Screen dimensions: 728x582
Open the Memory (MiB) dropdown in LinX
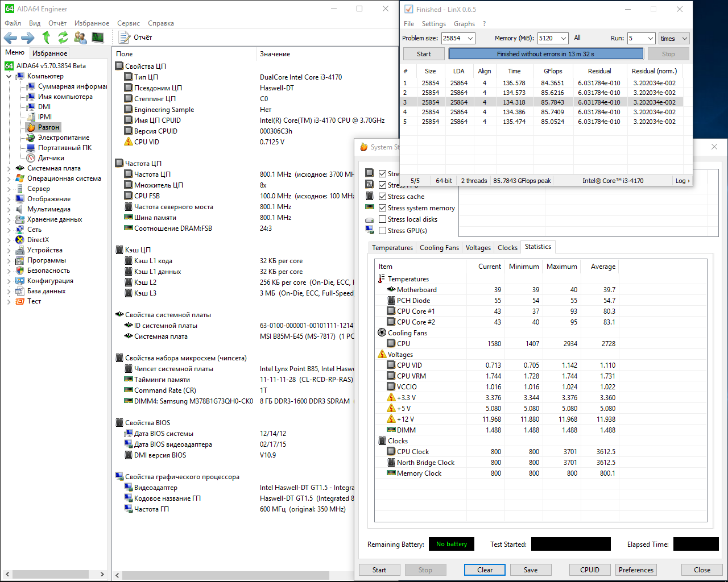click(x=564, y=38)
